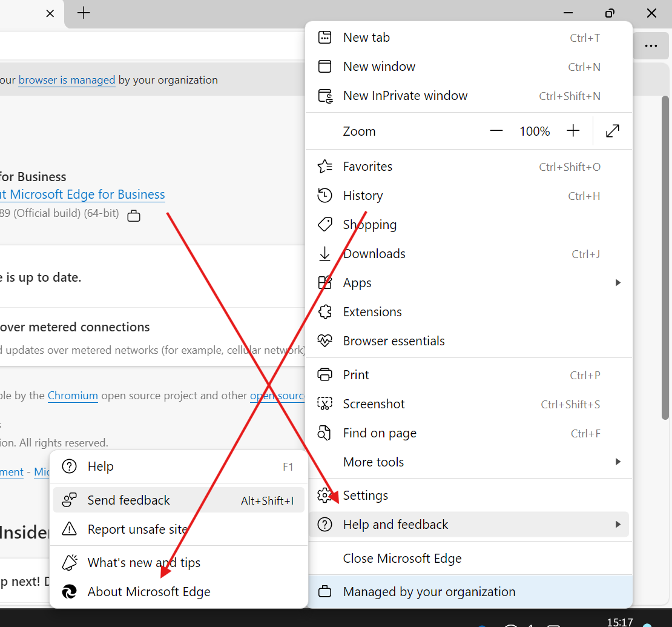Click the page vertical scrollbar
Viewport: 672px width, 627px height.
pos(665,257)
